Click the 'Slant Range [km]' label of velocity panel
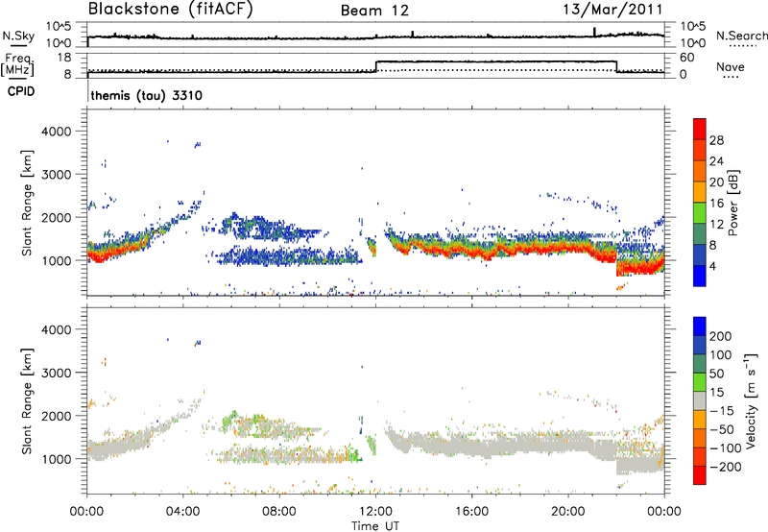Viewport: 768px width, 532px height. coord(27,401)
